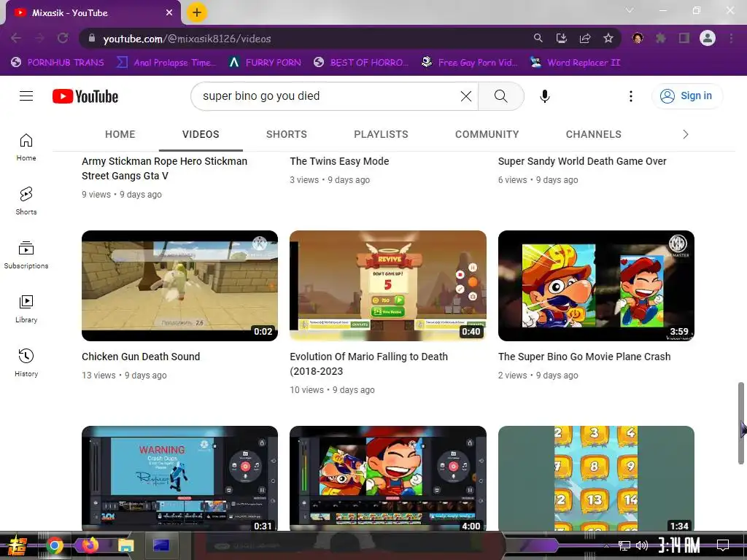Open Evolution Of Mario Falling thumbnail
The width and height of the screenshot is (747, 560).
point(388,286)
